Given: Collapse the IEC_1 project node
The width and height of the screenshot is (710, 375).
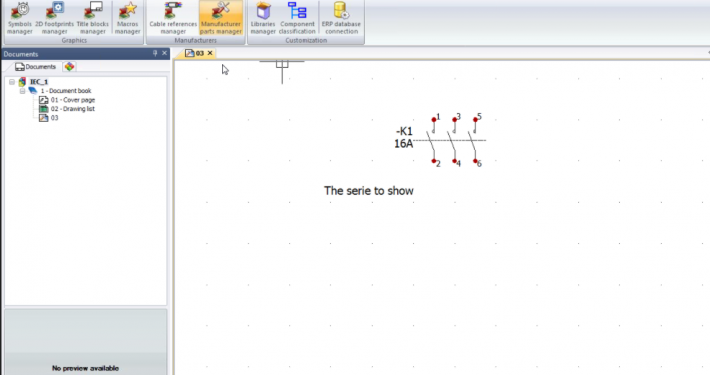Looking at the screenshot, I should pyautogui.click(x=12, y=82).
